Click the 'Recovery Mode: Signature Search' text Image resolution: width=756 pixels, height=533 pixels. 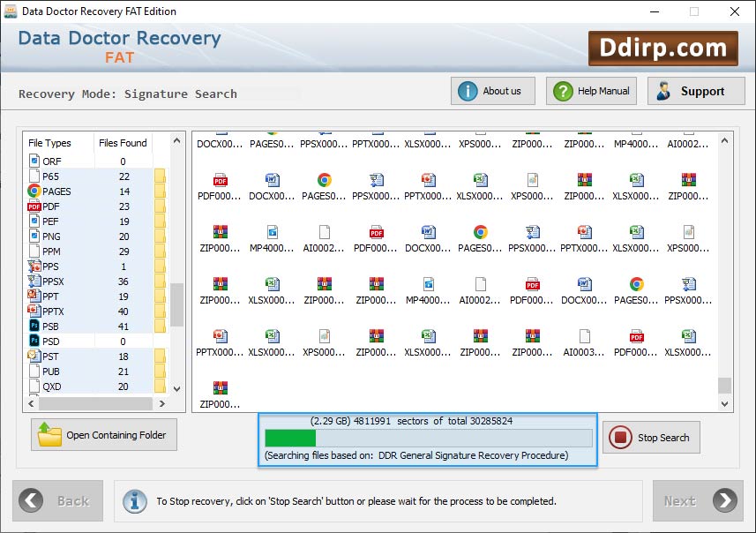point(128,94)
